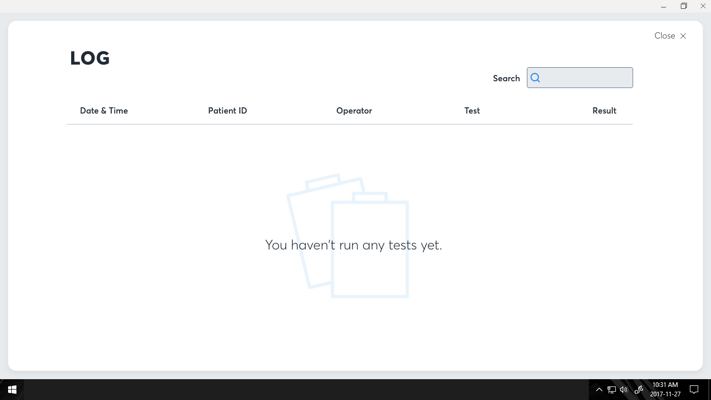The height and width of the screenshot is (400, 711).
Task: Select the Patient ID column header
Action: tap(228, 111)
